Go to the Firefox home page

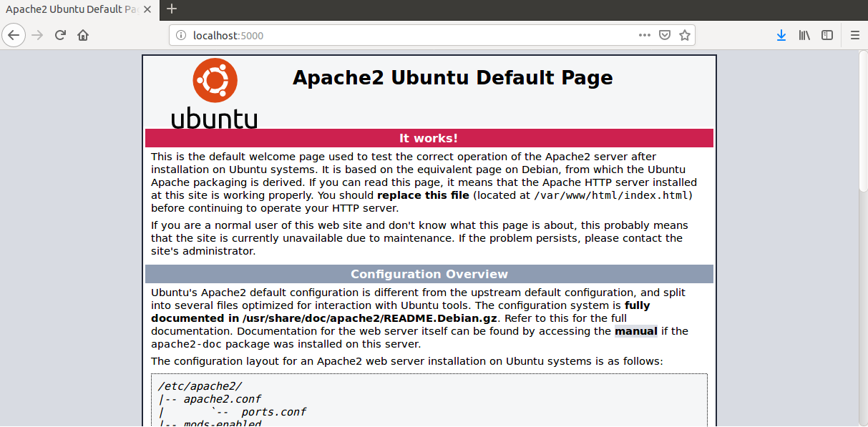83,35
